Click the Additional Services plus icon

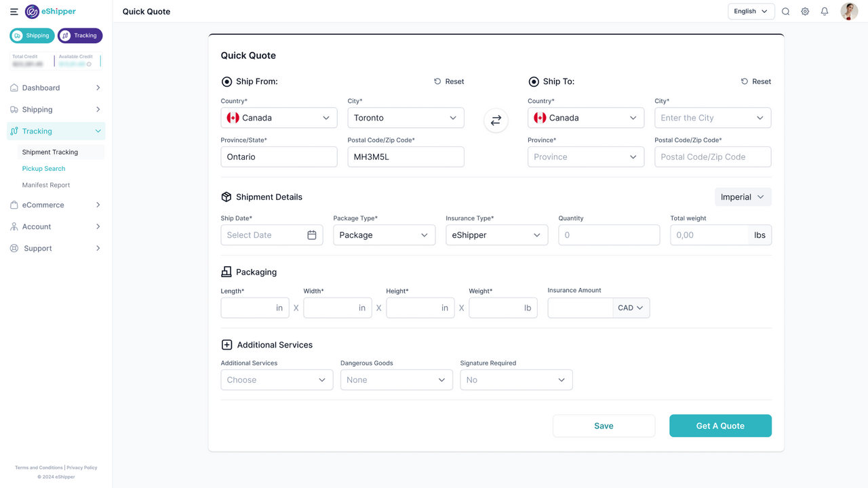[x=226, y=345]
